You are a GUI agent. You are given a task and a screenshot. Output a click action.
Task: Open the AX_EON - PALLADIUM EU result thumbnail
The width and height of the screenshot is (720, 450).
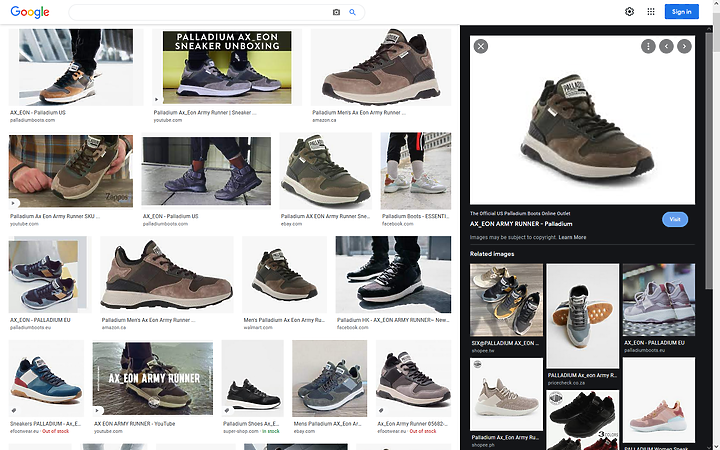coord(50,275)
